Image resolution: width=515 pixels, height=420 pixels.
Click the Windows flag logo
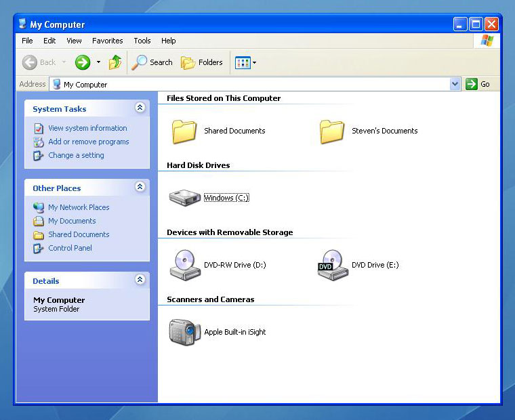(487, 41)
